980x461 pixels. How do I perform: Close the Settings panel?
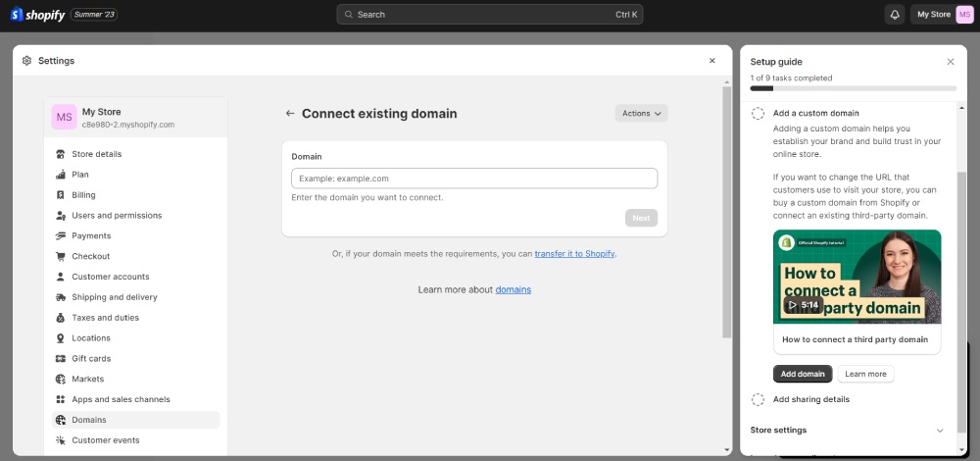pyautogui.click(x=711, y=61)
